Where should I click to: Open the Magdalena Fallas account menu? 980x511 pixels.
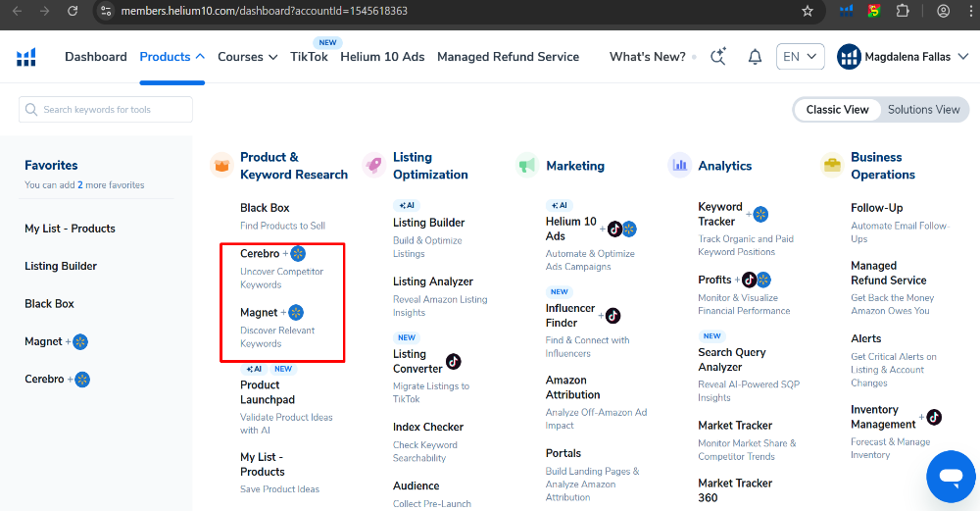pyautogui.click(x=907, y=57)
